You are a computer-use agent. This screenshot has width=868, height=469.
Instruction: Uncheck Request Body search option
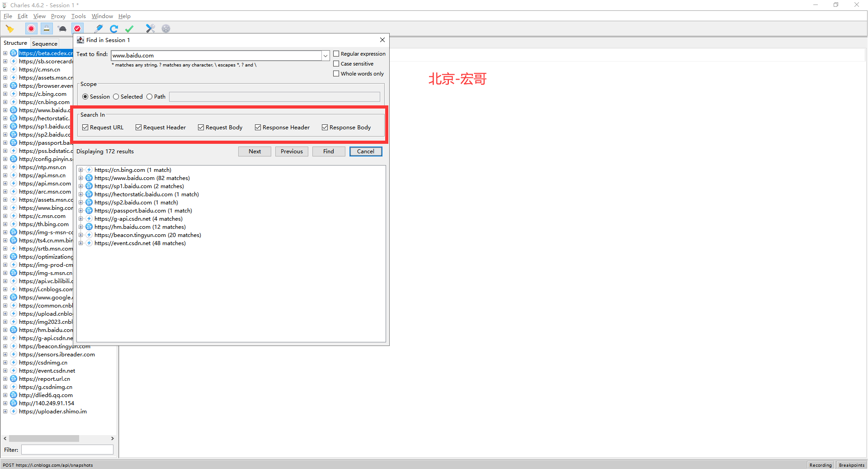point(201,128)
